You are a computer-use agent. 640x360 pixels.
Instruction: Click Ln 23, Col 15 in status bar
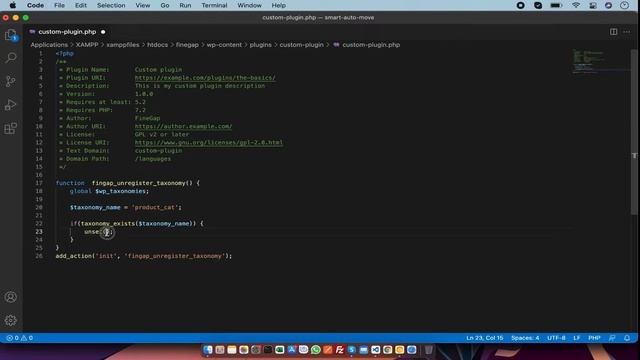[484, 338]
